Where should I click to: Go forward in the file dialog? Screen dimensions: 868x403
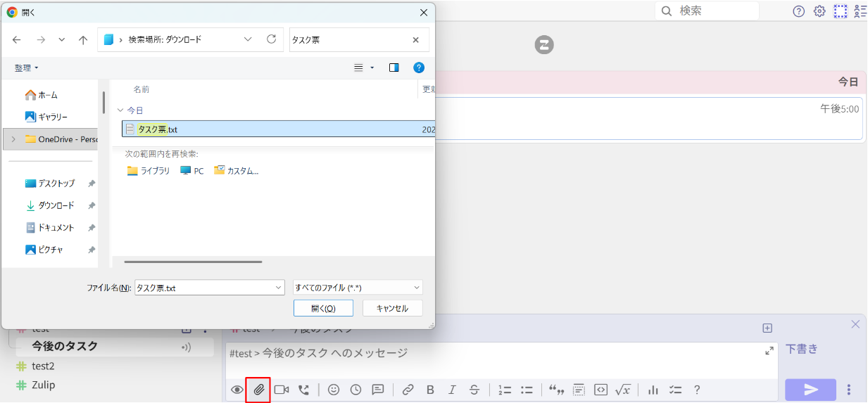click(40, 40)
